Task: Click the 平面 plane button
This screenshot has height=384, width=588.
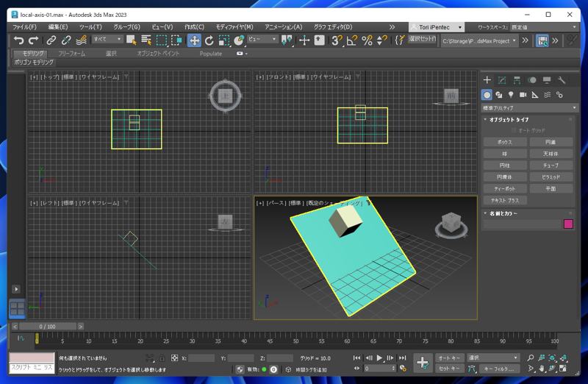Action: pyautogui.click(x=551, y=189)
